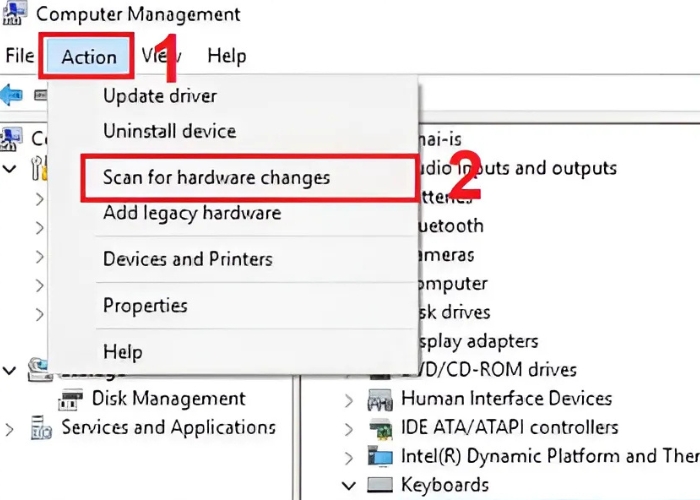Click the Keyboards device icon
Image resolution: width=700 pixels, height=500 pixels.
(380, 486)
